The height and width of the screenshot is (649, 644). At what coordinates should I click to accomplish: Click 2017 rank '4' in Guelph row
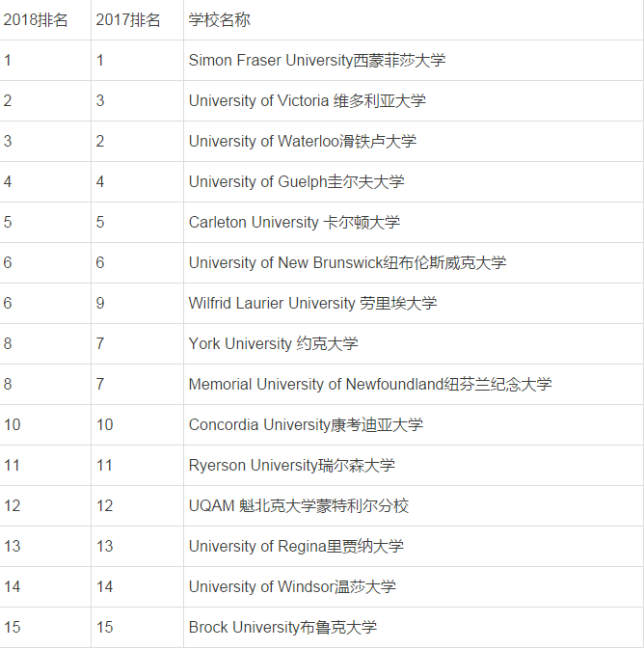100,182
